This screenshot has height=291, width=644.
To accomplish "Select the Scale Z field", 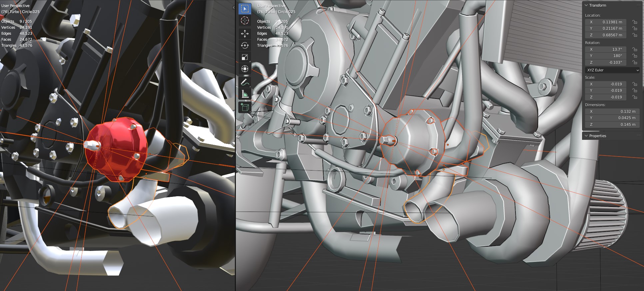I will [606, 97].
